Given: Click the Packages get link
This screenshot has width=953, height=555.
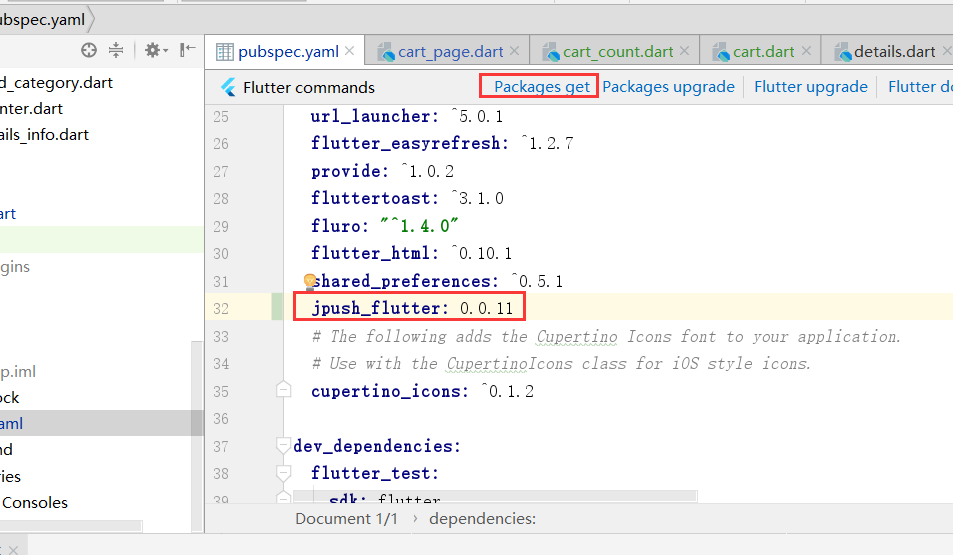Looking at the screenshot, I should [542, 87].
